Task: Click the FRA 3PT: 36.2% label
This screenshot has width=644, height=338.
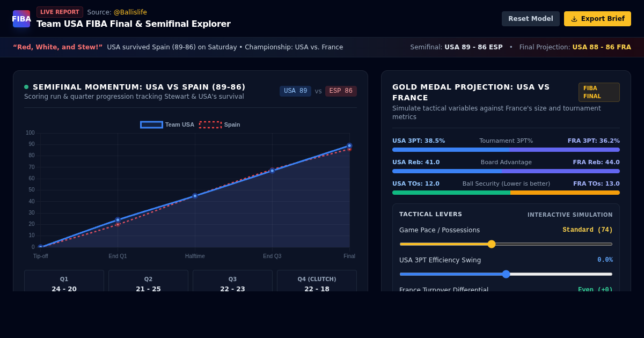Action: pyautogui.click(x=594, y=141)
